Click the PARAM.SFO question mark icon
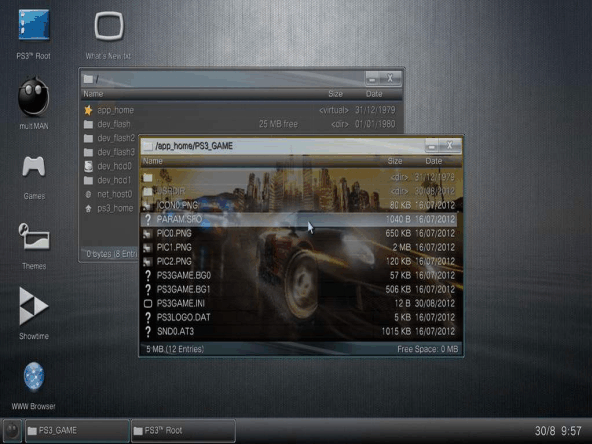Image resolution: width=592 pixels, height=444 pixels. (148, 219)
